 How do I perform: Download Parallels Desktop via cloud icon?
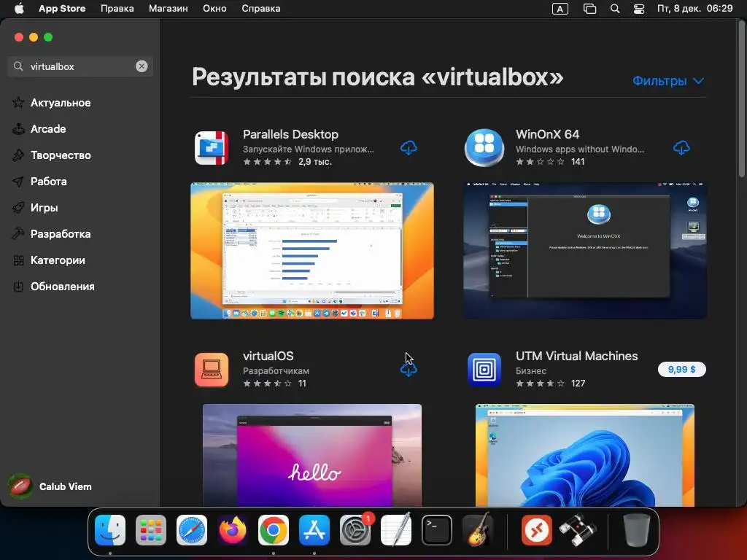point(409,148)
